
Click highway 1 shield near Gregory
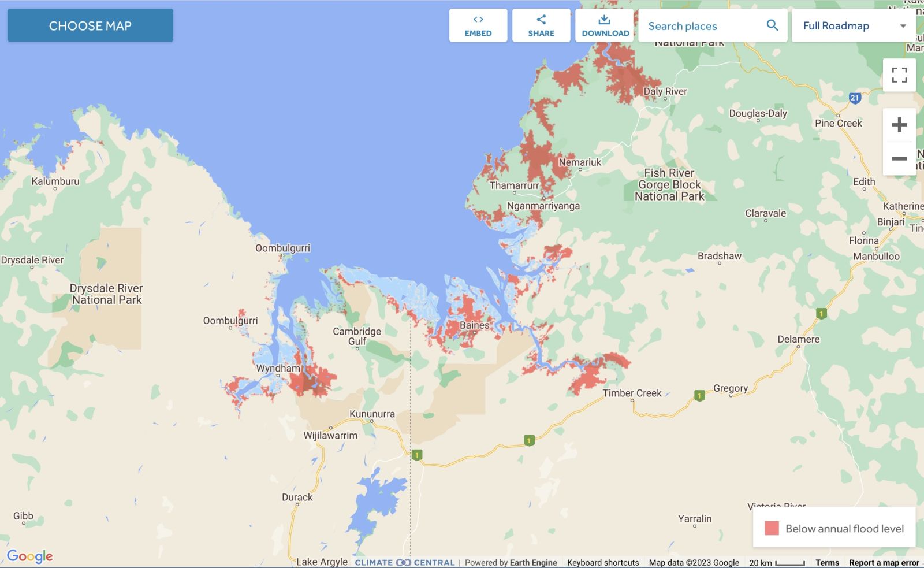[699, 396]
